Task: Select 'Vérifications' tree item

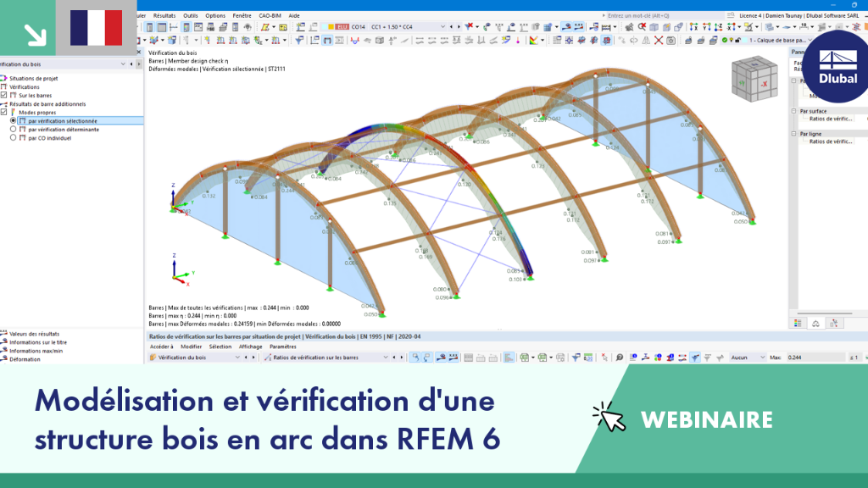Action: (25, 87)
